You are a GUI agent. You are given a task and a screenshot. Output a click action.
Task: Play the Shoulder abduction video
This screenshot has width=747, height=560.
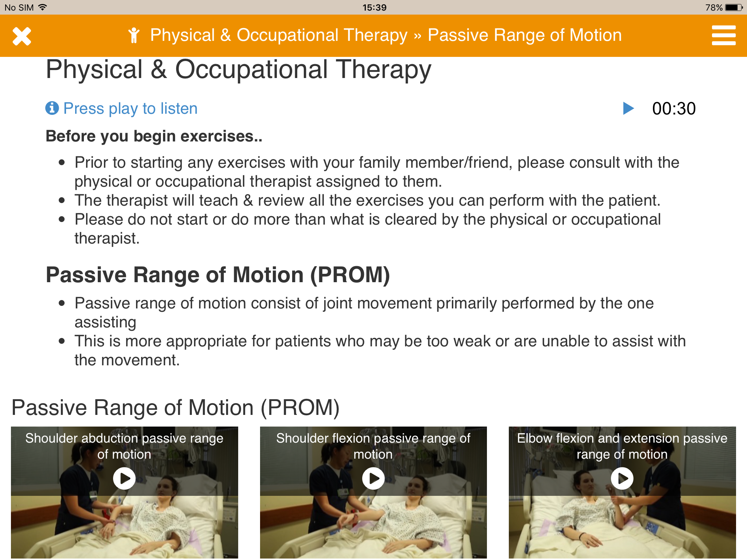coord(124,478)
